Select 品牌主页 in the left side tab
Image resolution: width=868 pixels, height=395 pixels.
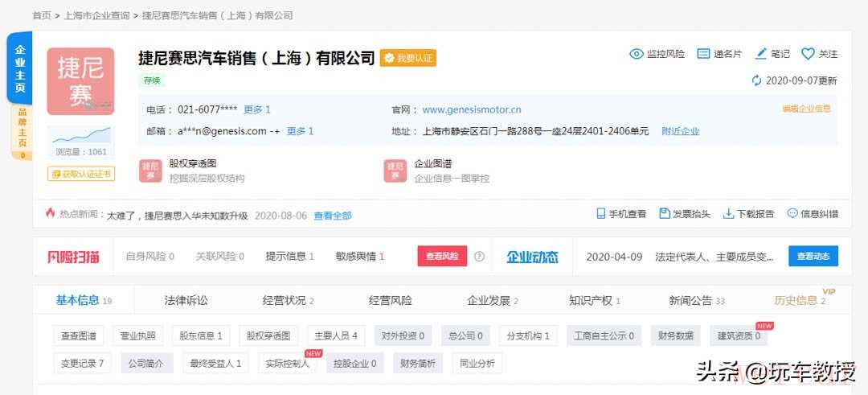point(22,128)
